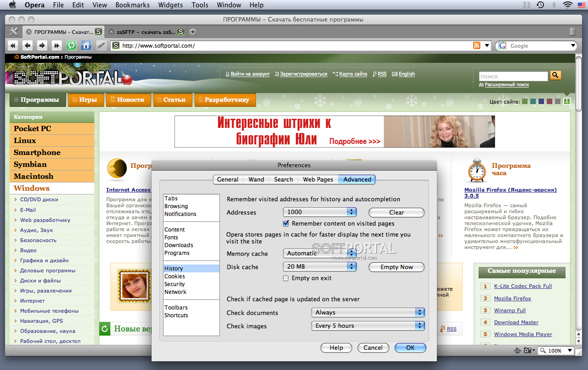The height and width of the screenshot is (370, 588).
Task: Switch to the Web Pages preferences tab
Action: pos(318,179)
